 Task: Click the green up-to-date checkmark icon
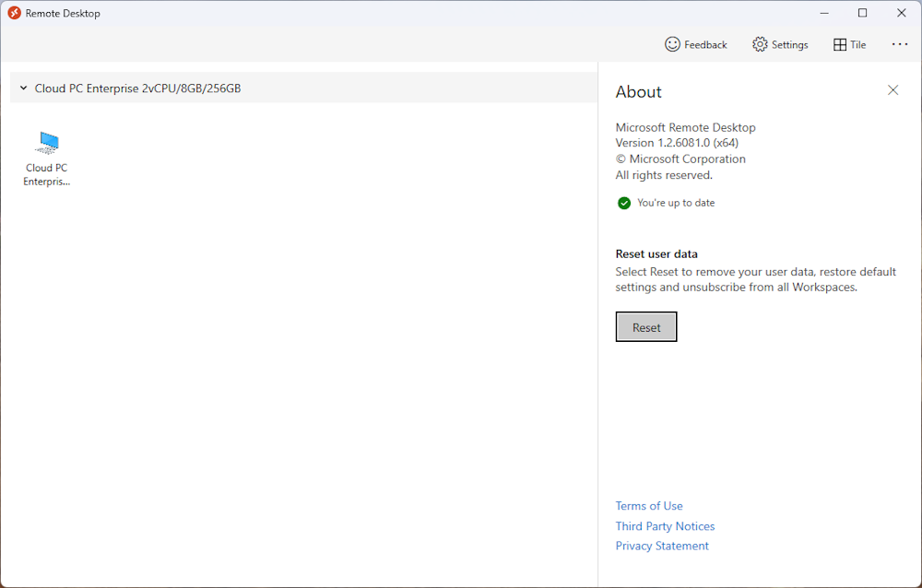624,203
